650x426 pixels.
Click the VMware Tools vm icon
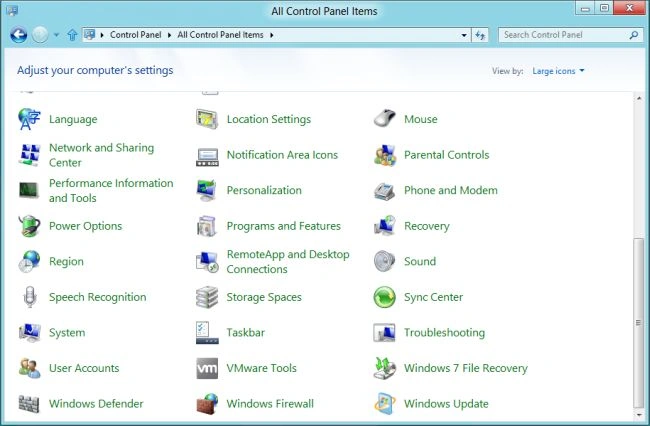pyautogui.click(x=207, y=368)
